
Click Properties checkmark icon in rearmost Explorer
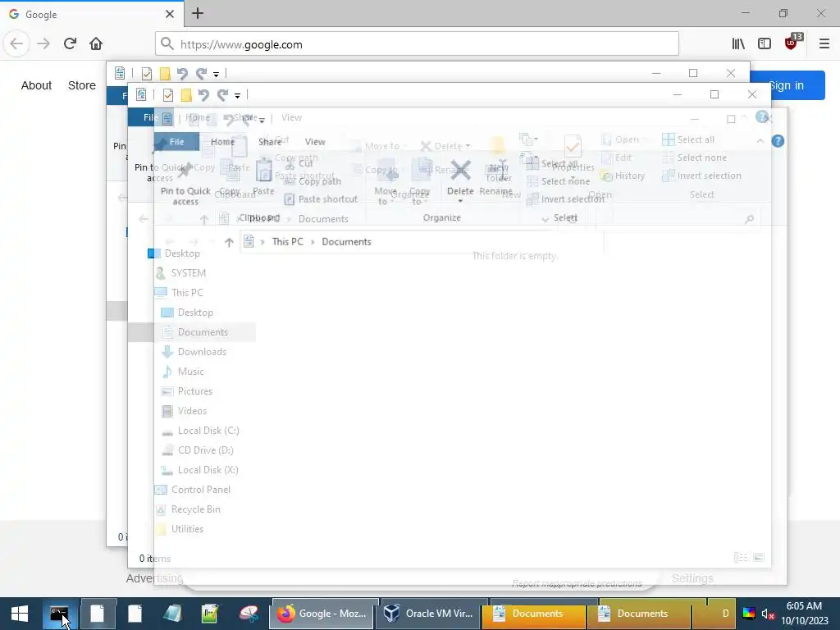coord(146,73)
